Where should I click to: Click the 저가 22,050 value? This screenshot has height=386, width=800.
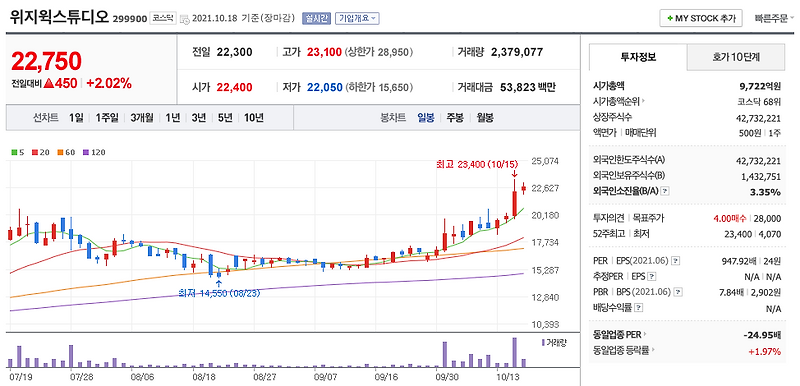pos(324,88)
